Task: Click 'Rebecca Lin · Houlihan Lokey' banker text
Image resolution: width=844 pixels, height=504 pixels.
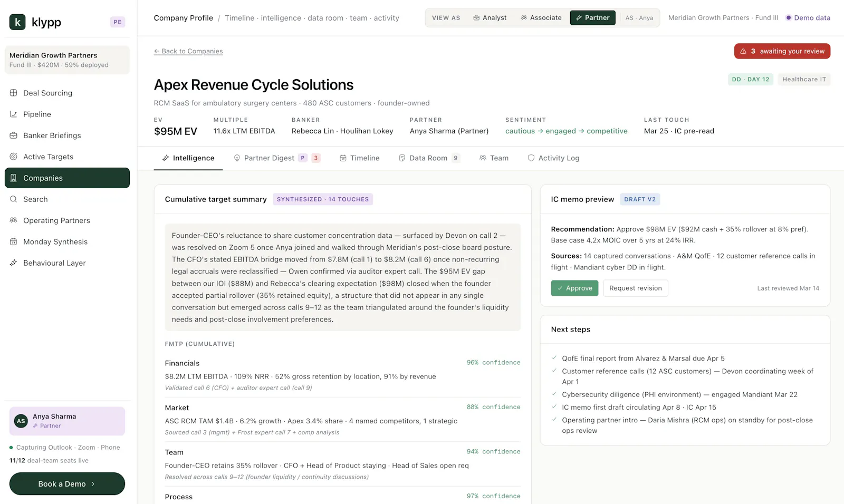Action: click(342, 131)
